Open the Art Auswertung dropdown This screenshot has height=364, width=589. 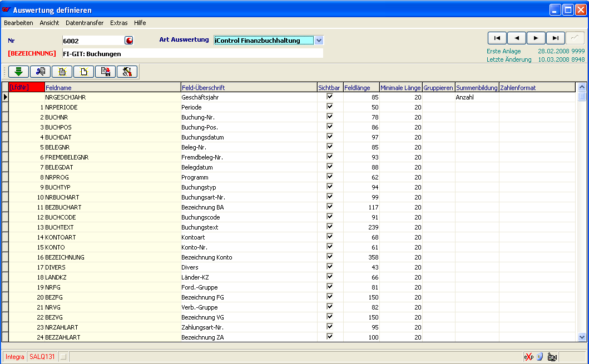click(318, 41)
